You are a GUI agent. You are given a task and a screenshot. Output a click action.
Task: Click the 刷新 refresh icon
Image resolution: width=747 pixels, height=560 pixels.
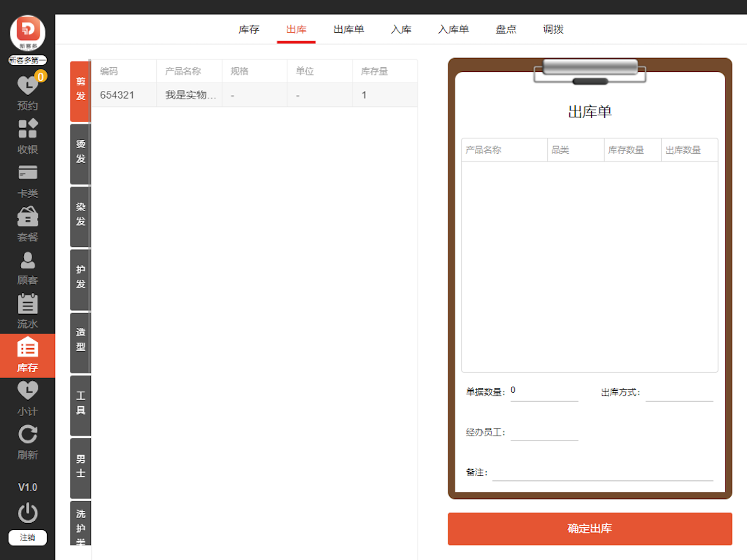pos(27,442)
